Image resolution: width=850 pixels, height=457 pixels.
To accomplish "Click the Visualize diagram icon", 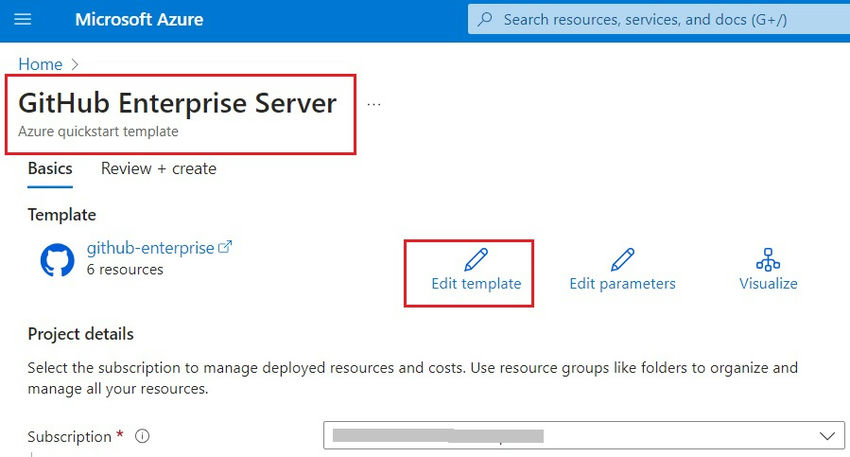I will click(x=768, y=260).
